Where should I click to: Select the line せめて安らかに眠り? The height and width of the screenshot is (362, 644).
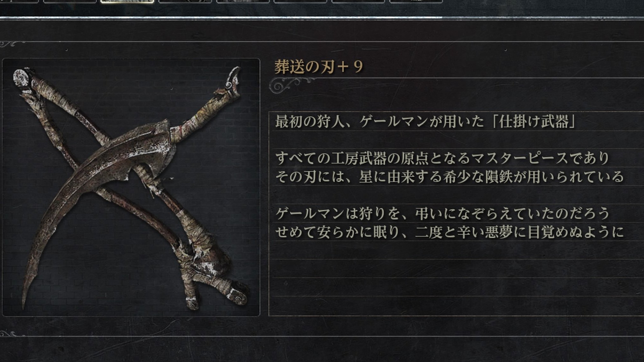pyautogui.click(x=449, y=232)
